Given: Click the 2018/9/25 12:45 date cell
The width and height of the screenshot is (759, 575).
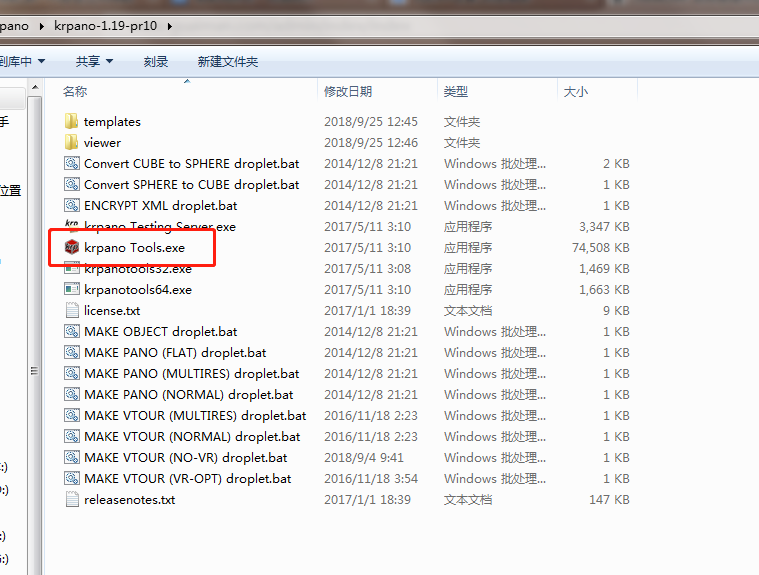Looking at the screenshot, I should (371, 121).
